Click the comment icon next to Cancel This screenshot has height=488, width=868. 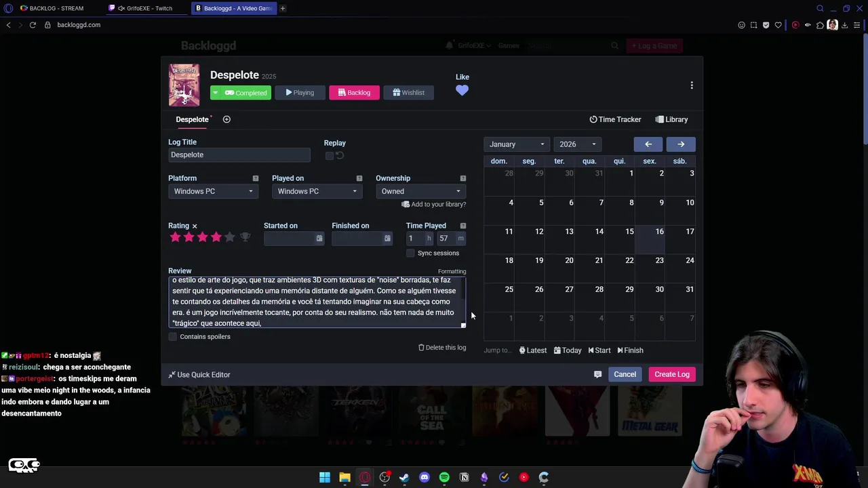click(x=597, y=374)
